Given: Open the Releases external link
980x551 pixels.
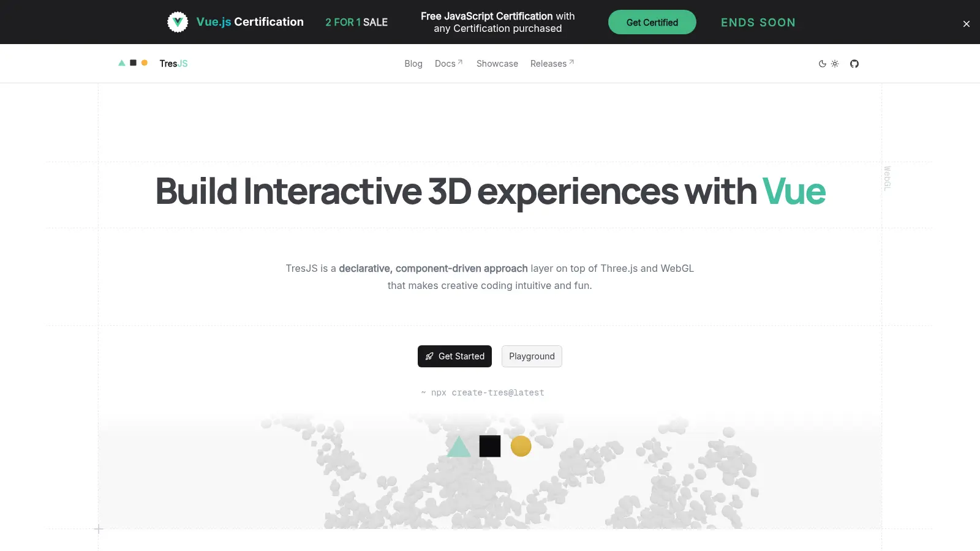Looking at the screenshot, I should [x=552, y=64].
